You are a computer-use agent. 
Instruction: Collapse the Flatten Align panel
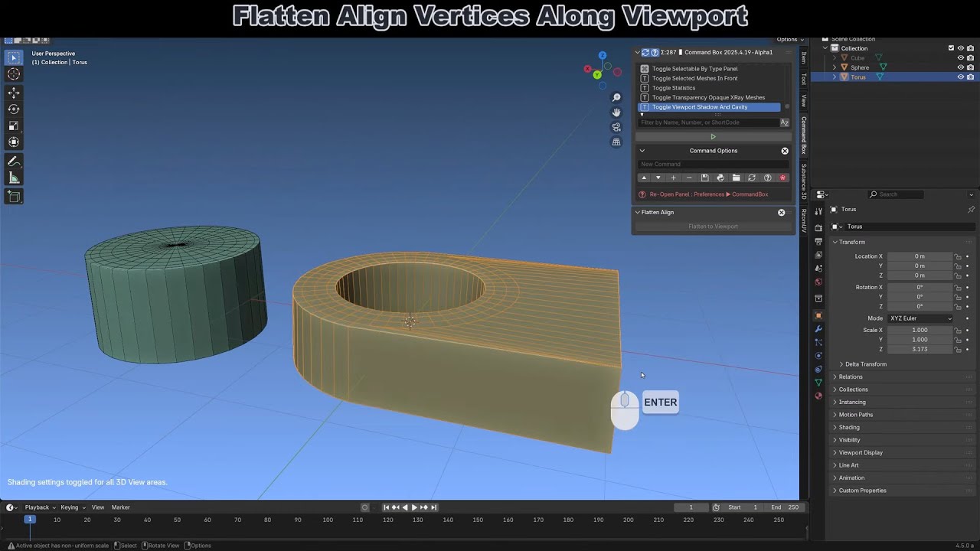pos(637,212)
